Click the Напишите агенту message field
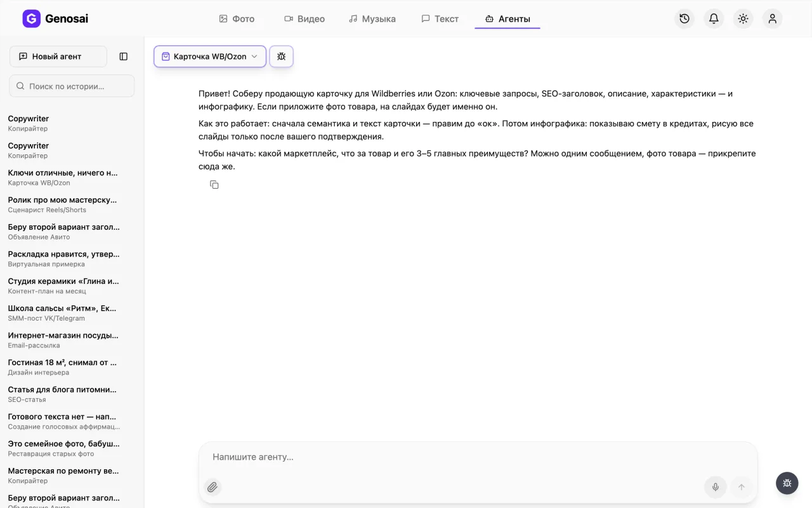 click(478, 457)
